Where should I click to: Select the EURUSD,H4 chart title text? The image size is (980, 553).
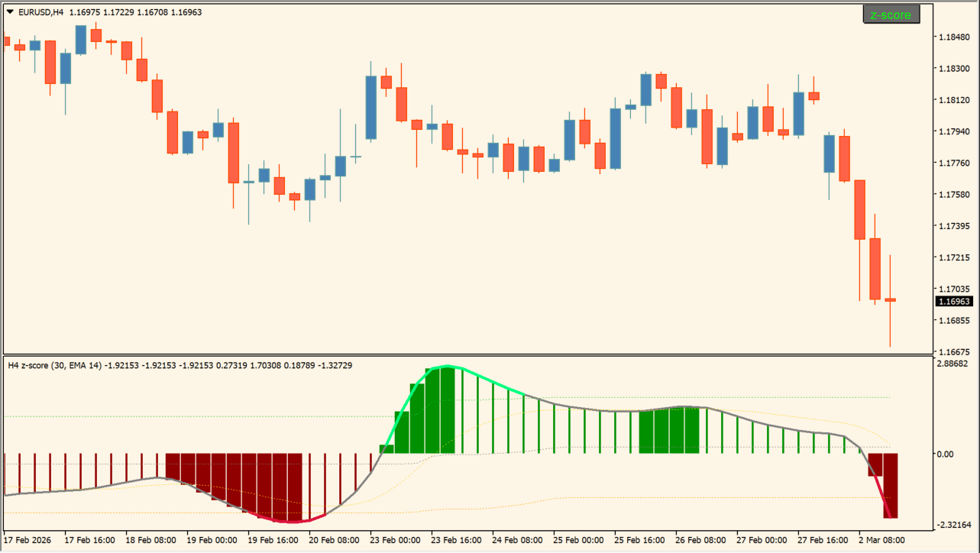40,12
